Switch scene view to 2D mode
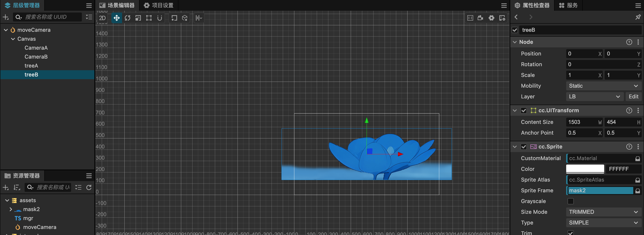The width and height of the screenshot is (644, 235). coord(102,18)
